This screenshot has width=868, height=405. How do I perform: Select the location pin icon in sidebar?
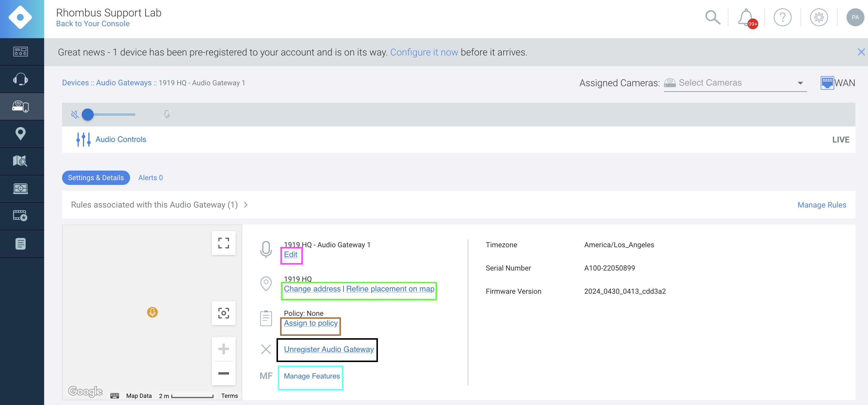pyautogui.click(x=21, y=134)
